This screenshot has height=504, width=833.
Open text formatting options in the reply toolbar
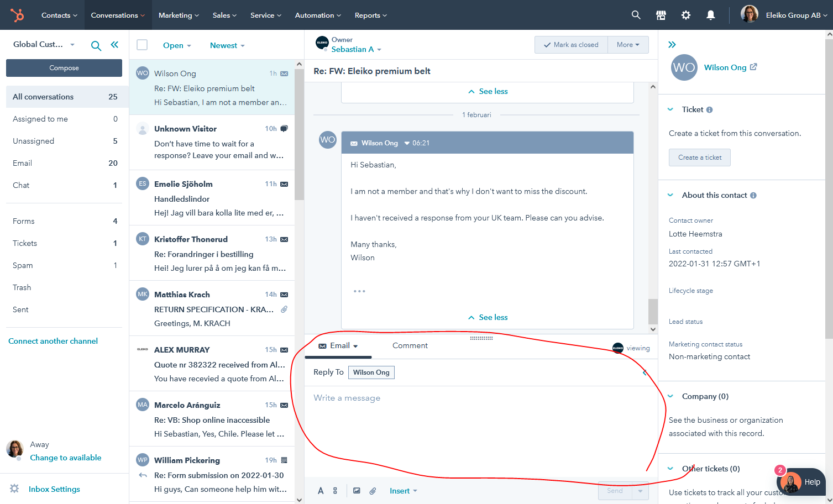[x=321, y=491]
